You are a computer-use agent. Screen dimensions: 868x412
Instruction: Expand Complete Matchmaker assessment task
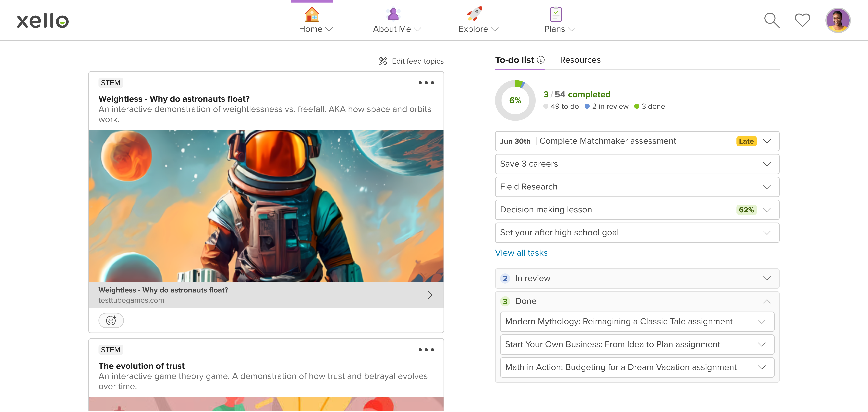(x=767, y=141)
